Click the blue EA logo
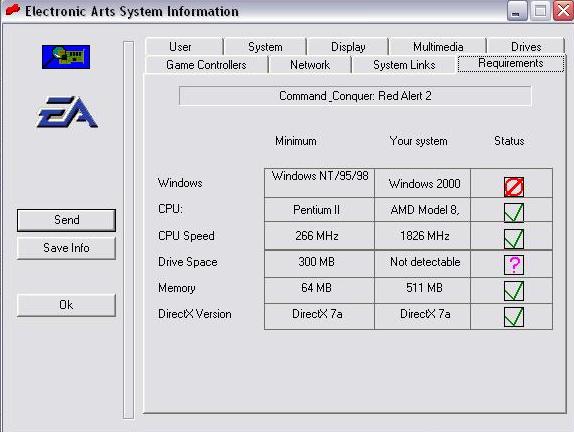This screenshot has width=574, height=432. pos(67,112)
